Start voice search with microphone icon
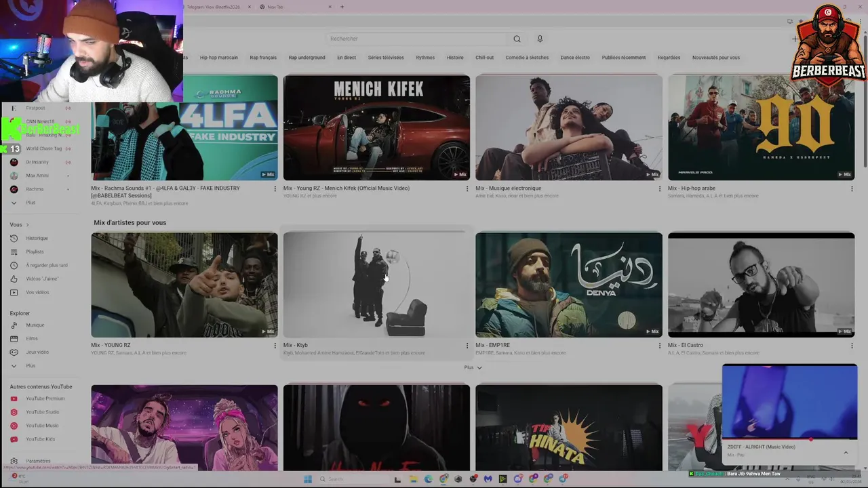 click(x=540, y=39)
